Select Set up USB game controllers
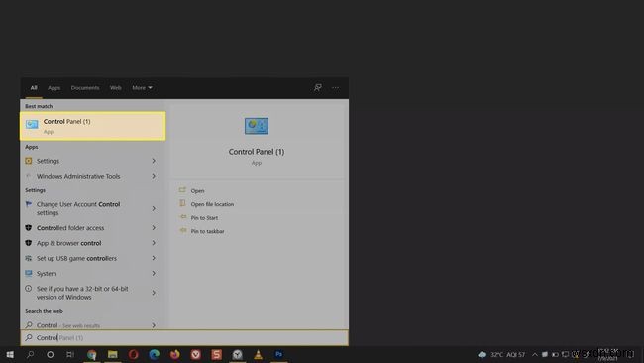The height and width of the screenshot is (363, 644). pyautogui.click(x=93, y=258)
